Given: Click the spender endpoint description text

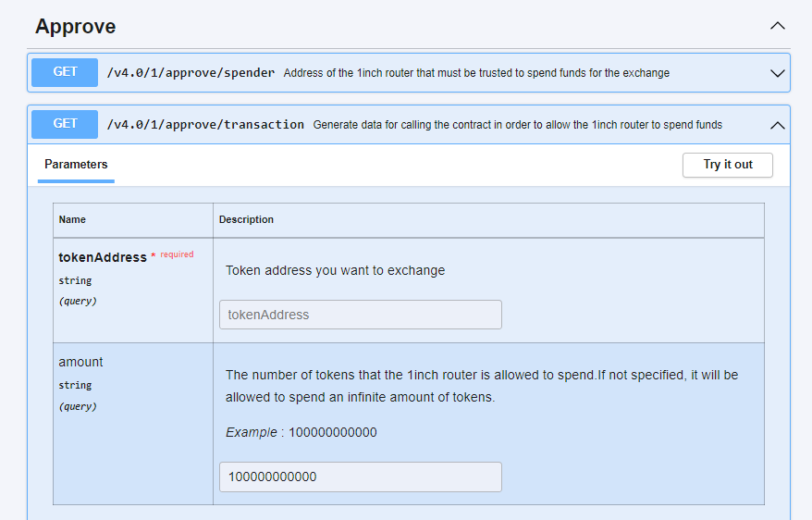Looking at the screenshot, I should (x=476, y=73).
